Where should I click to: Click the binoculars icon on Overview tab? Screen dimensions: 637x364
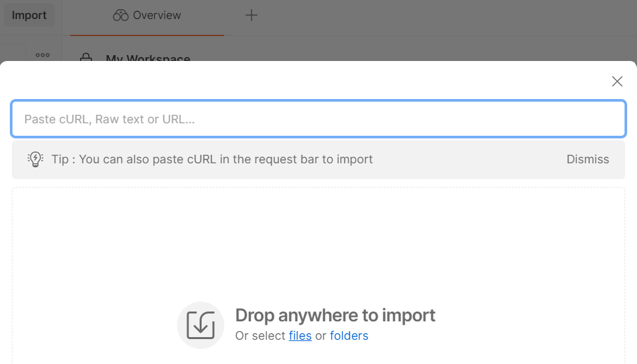(120, 15)
